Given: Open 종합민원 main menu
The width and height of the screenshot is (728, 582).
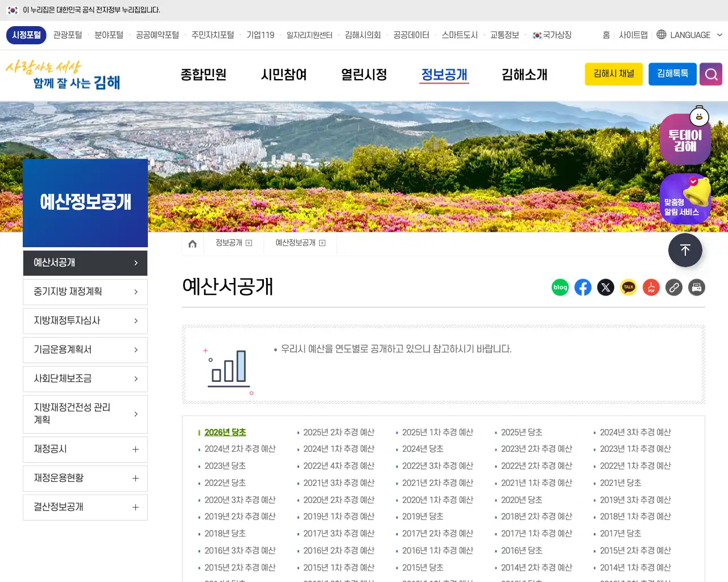Looking at the screenshot, I should (x=204, y=74).
